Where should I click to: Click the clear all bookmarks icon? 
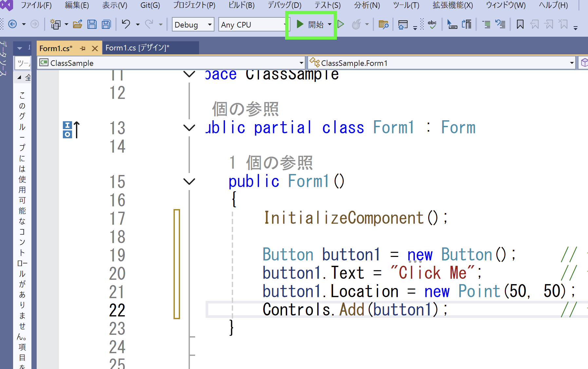pyautogui.click(x=563, y=24)
